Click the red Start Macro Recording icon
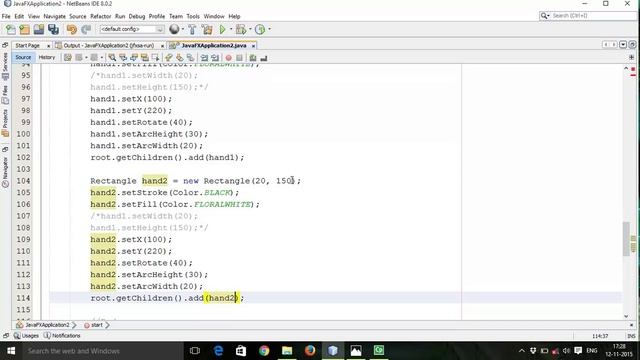Viewport: 640px width, 360px height. pyautogui.click(x=229, y=58)
